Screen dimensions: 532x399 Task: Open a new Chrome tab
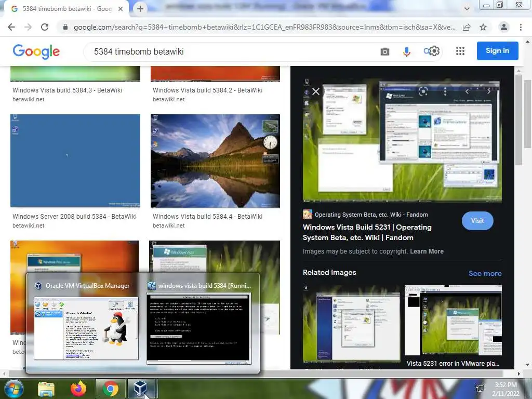[x=140, y=9]
